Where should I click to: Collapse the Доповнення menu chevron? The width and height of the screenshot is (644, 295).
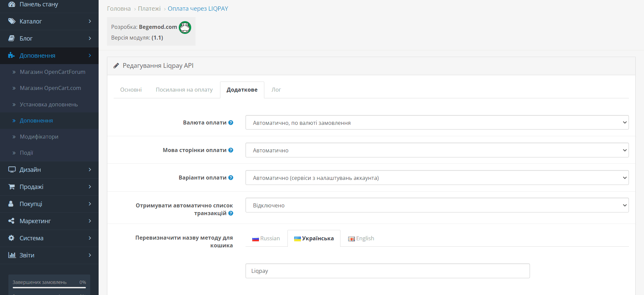coord(90,55)
